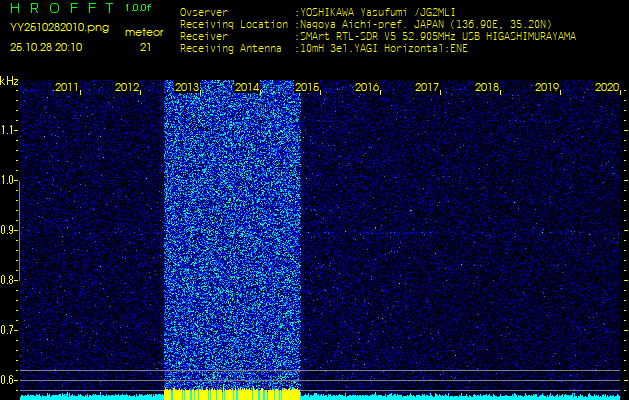The image size is (629, 400).
Task: Click the 2011 time marker
Action: click(x=67, y=87)
